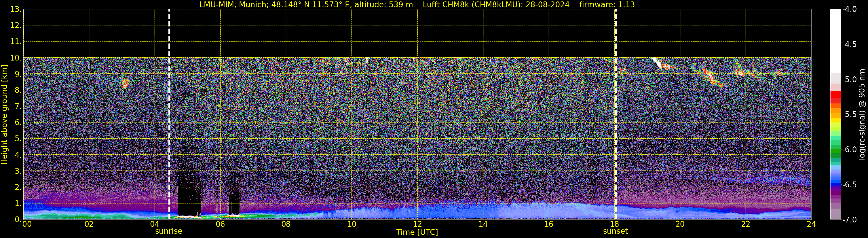Click the time axis tick '14'
Viewport: 868px width, 238px height.
click(483, 224)
